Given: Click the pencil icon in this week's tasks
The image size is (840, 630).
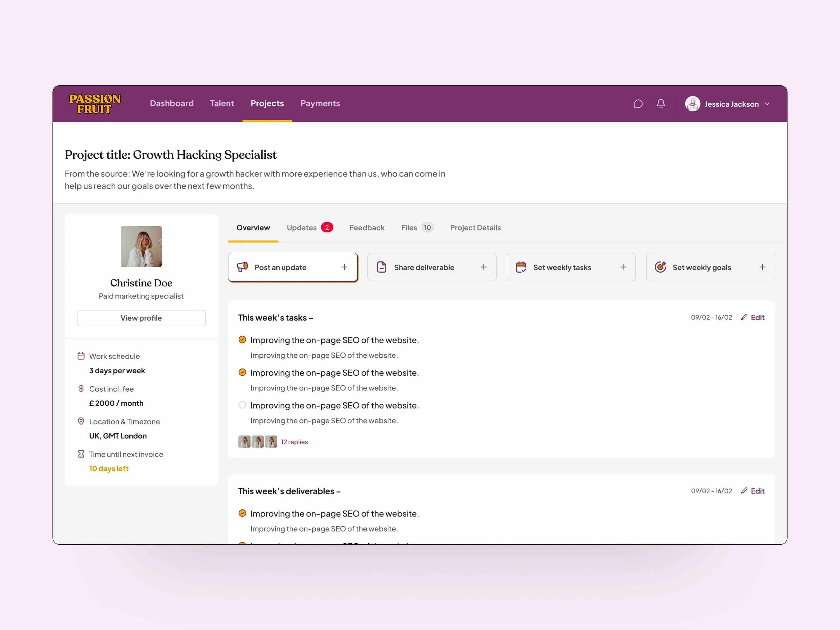Looking at the screenshot, I should coord(744,317).
